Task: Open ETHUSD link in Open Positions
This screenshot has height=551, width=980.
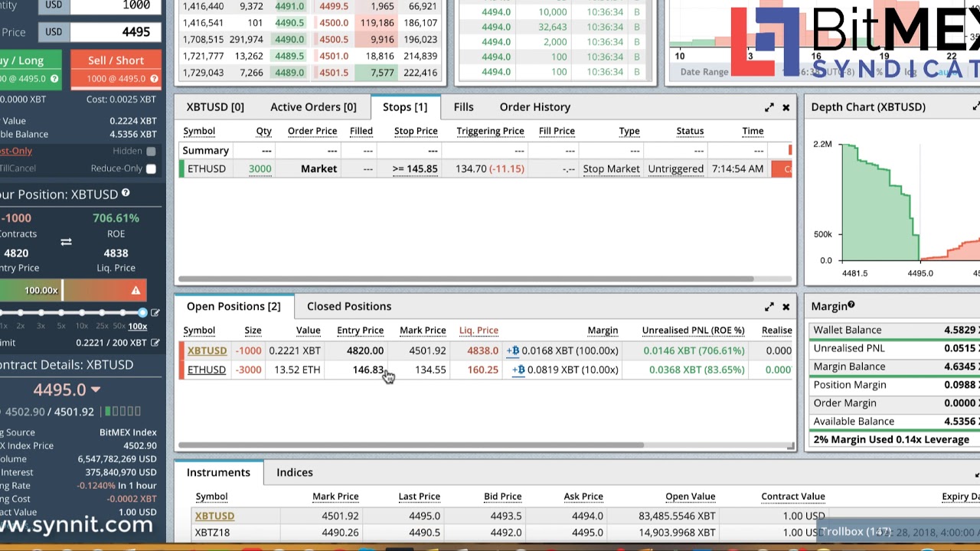Action: (207, 370)
